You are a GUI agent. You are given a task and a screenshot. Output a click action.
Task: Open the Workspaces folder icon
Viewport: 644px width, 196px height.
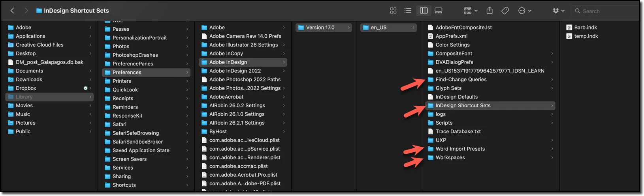tap(431, 157)
